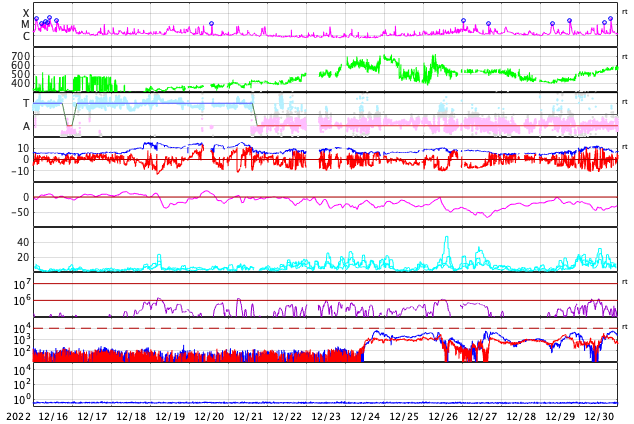Viewport: 634px width, 424px height.
Task: Click the rt label beside the solar wind speed panel
Action: point(625,57)
